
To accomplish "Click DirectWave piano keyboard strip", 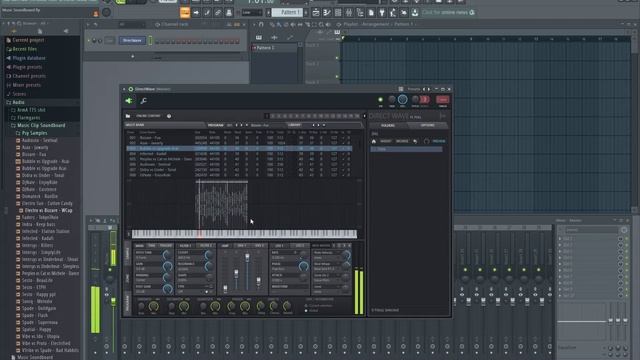I will point(244,234).
